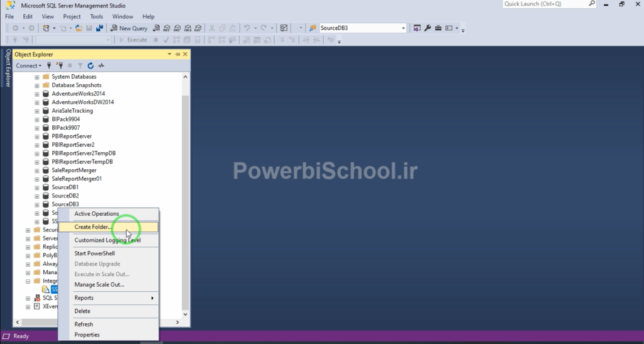Expand the PBIReportServer database node
This screenshot has height=344, width=644.
[36, 136]
